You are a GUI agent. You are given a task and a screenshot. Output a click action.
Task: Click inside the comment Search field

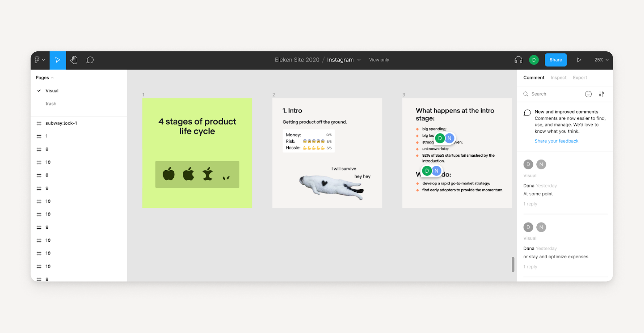[x=550, y=94]
